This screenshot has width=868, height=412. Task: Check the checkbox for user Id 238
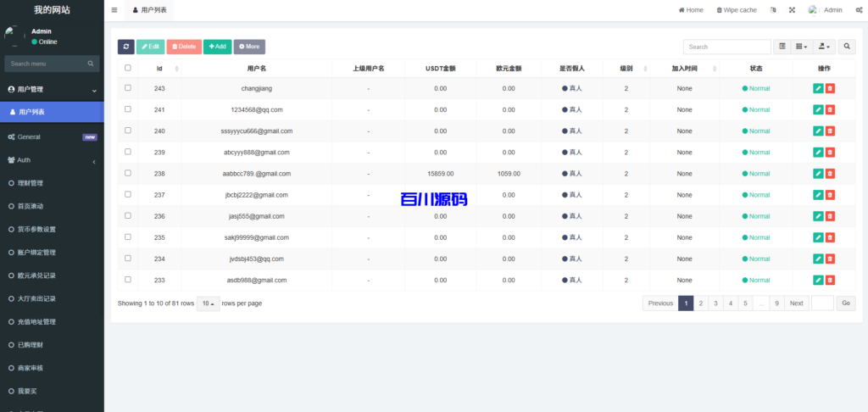tap(128, 173)
